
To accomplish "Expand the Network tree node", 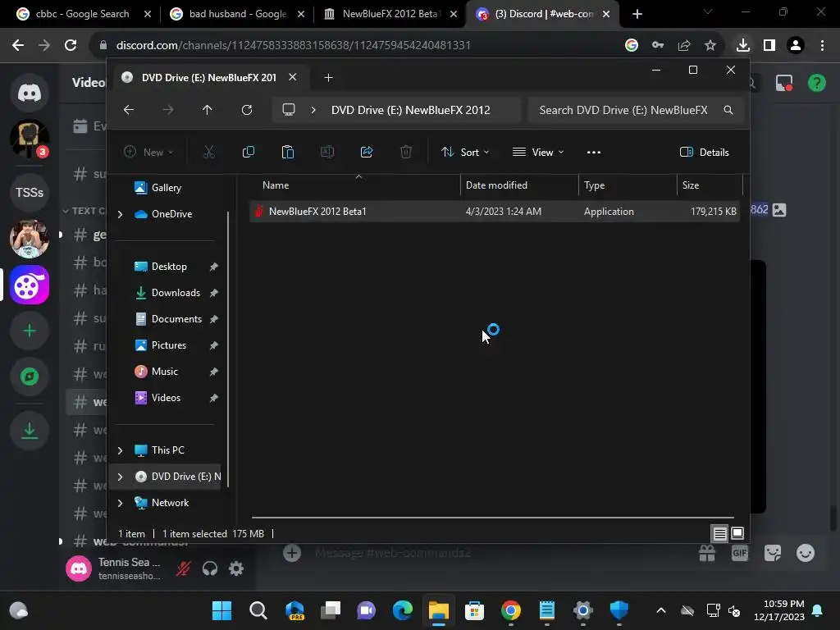I will [x=120, y=503].
